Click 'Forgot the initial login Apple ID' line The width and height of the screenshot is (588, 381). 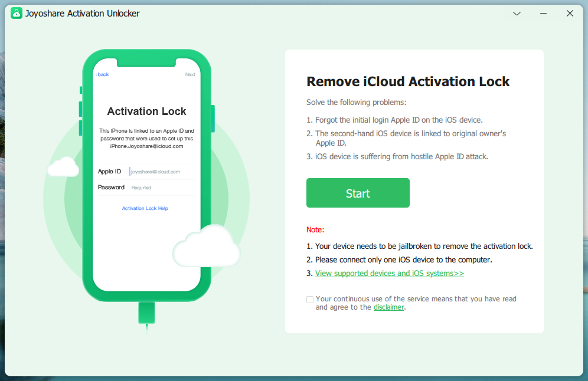coord(394,120)
